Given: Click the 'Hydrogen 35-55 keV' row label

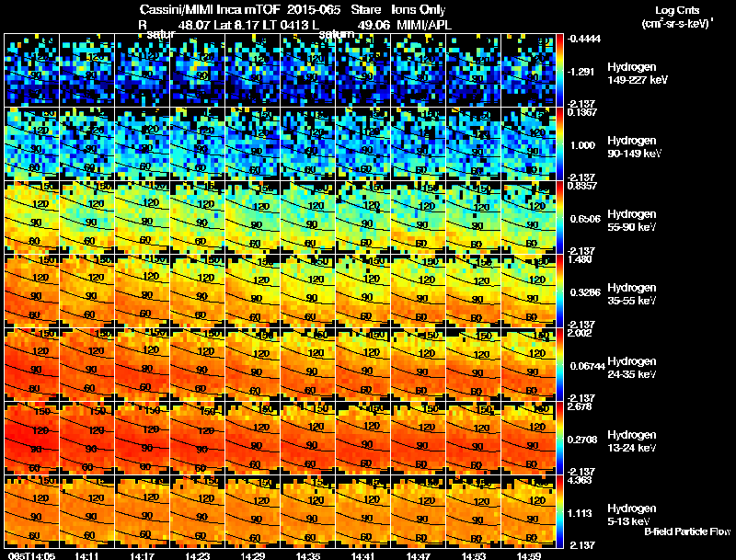Looking at the screenshot, I should click(632, 294).
